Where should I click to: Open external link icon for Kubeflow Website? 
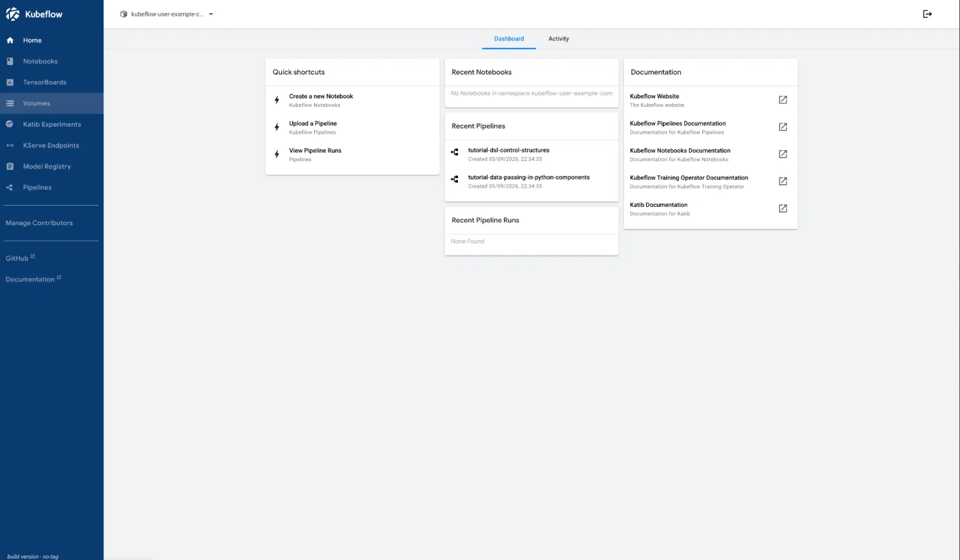click(x=783, y=100)
